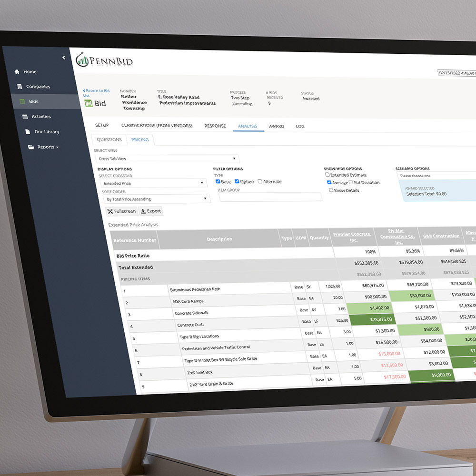Click the Concrete Curb row description
Screen dimensions: 476x476
click(x=190, y=325)
